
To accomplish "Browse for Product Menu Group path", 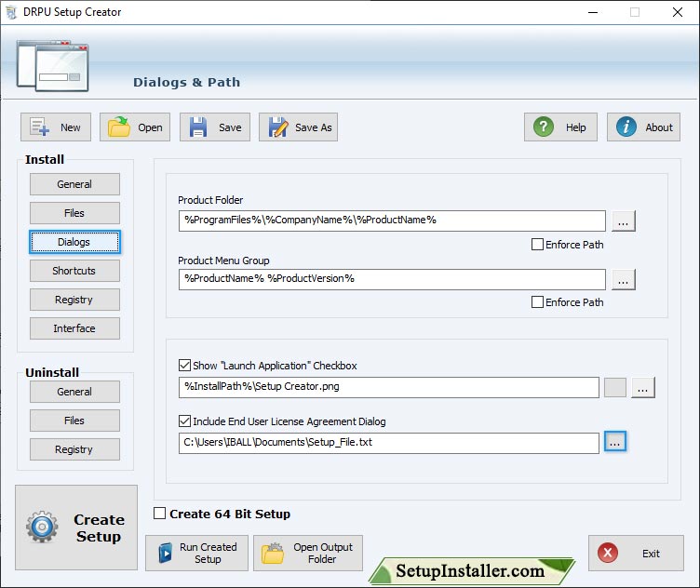I will [x=624, y=280].
